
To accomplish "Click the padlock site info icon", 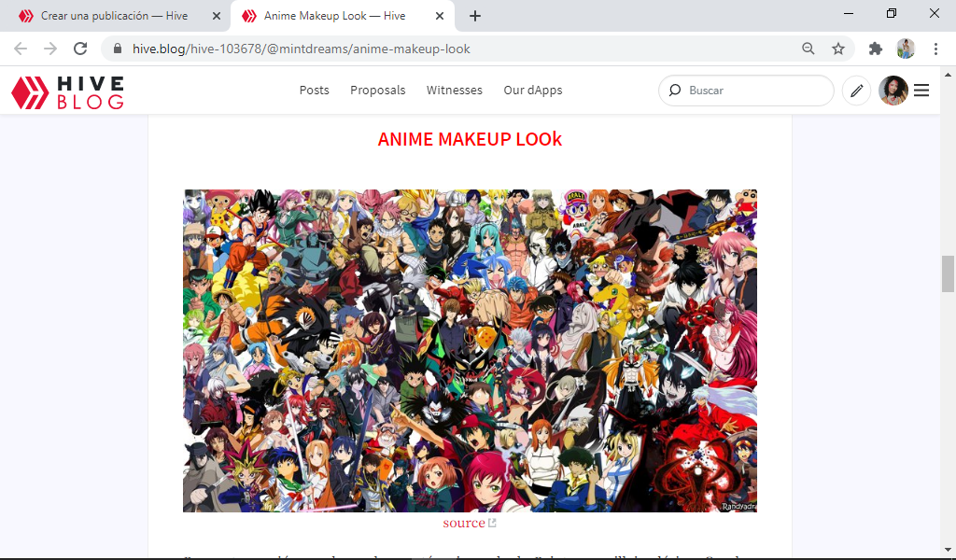I will click(119, 49).
